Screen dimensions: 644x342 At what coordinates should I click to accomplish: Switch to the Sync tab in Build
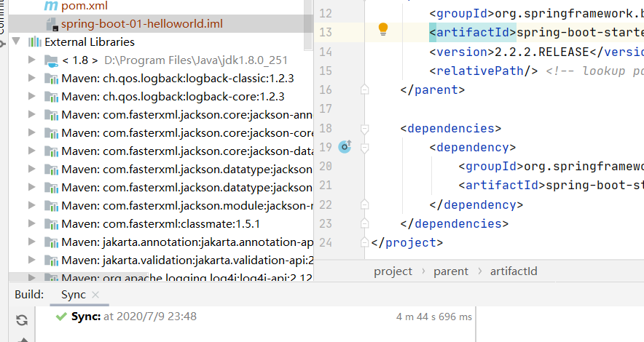[x=73, y=295]
